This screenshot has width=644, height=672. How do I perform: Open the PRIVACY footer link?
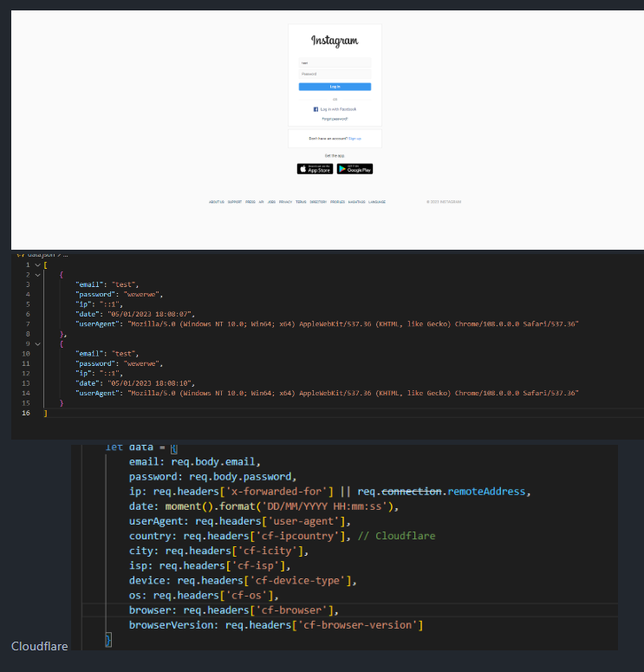pyautogui.click(x=285, y=202)
